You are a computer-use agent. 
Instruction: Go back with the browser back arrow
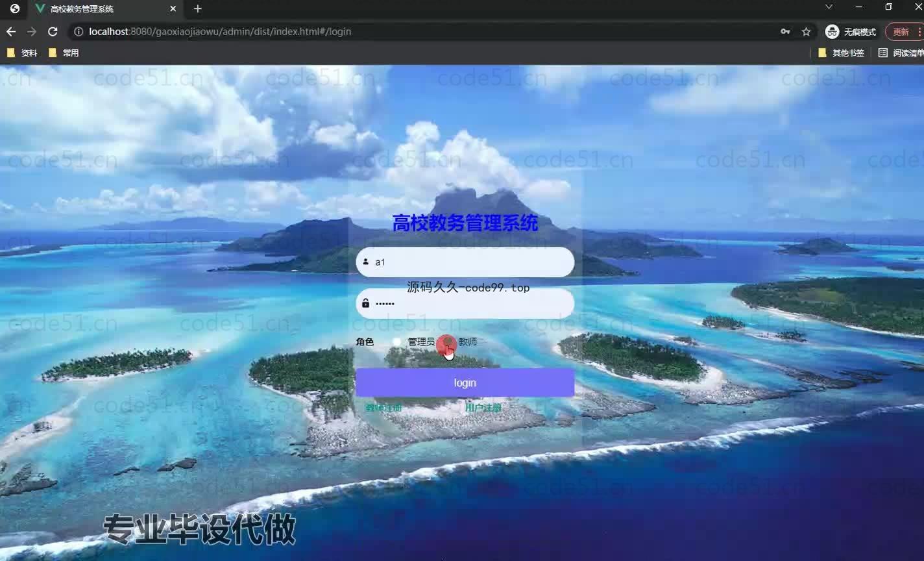[11, 31]
